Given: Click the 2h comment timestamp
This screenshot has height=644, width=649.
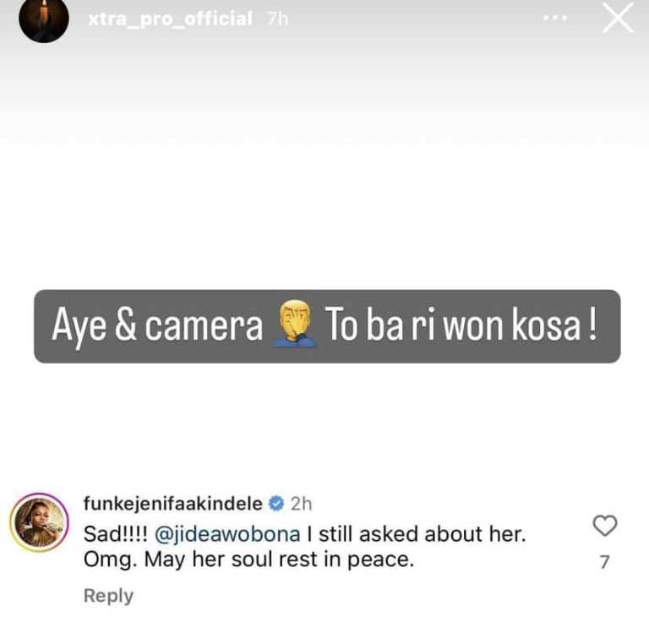Looking at the screenshot, I should click(x=301, y=504).
